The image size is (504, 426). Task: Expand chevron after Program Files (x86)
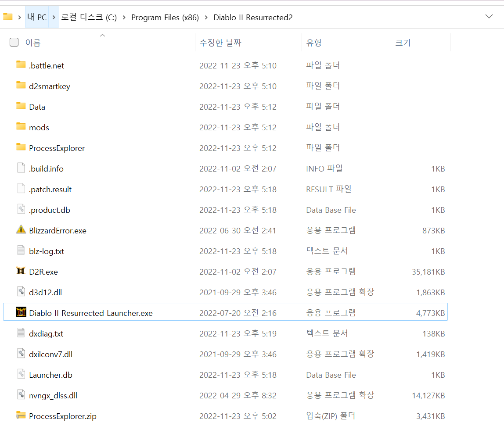206,18
